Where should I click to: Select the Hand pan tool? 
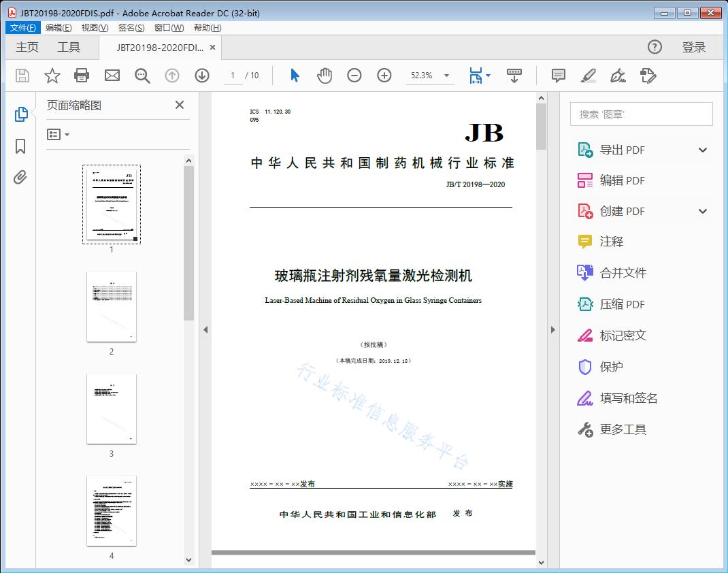325,76
